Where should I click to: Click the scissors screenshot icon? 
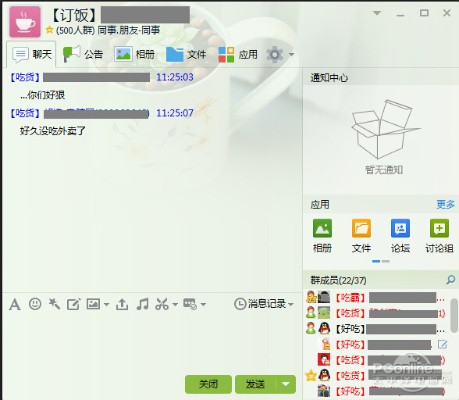(162, 304)
